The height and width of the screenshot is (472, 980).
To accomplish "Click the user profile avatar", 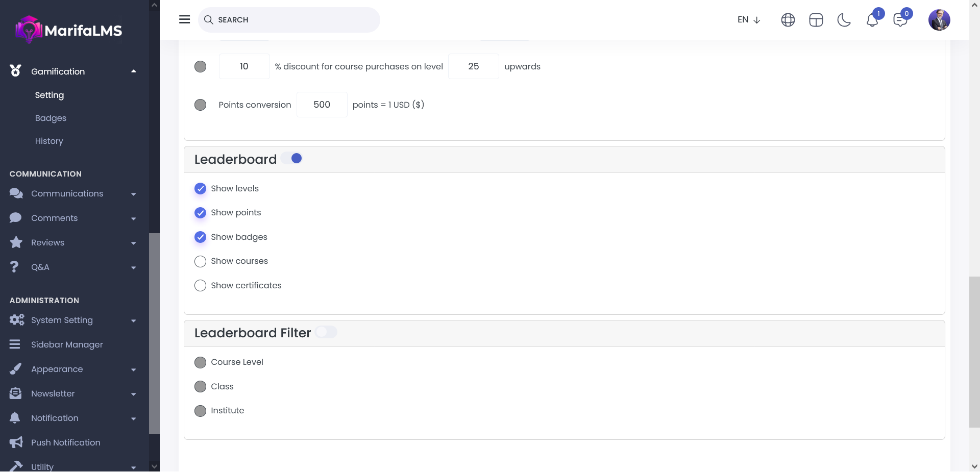I will click(939, 20).
